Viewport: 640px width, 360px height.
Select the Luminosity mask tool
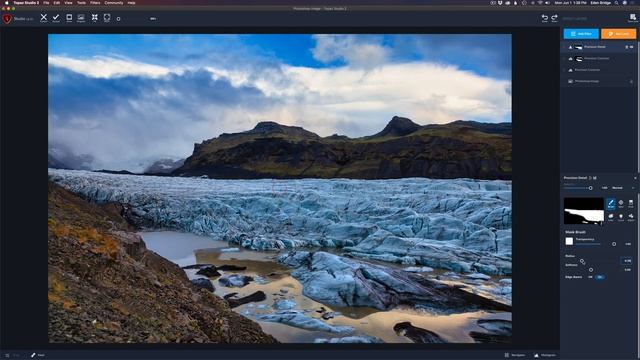click(x=621, y=217)
